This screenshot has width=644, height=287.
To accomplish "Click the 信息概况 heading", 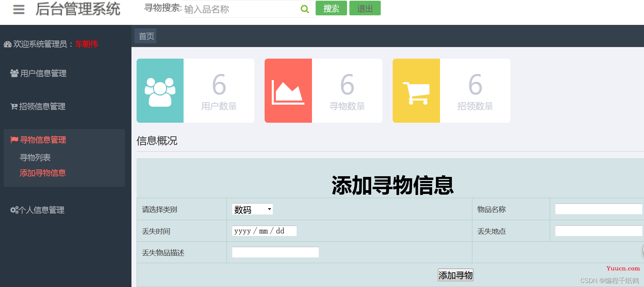I will click(157, 141).
